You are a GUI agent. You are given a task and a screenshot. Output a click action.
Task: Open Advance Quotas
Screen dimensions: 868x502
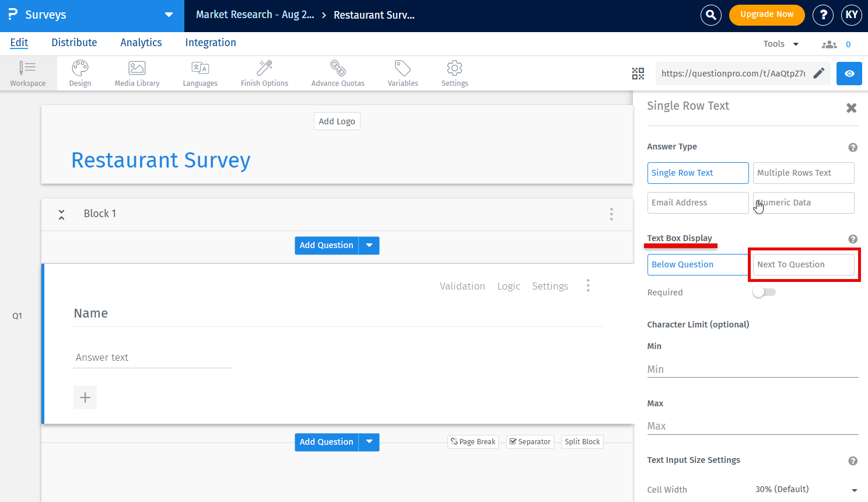coord(337,73)
